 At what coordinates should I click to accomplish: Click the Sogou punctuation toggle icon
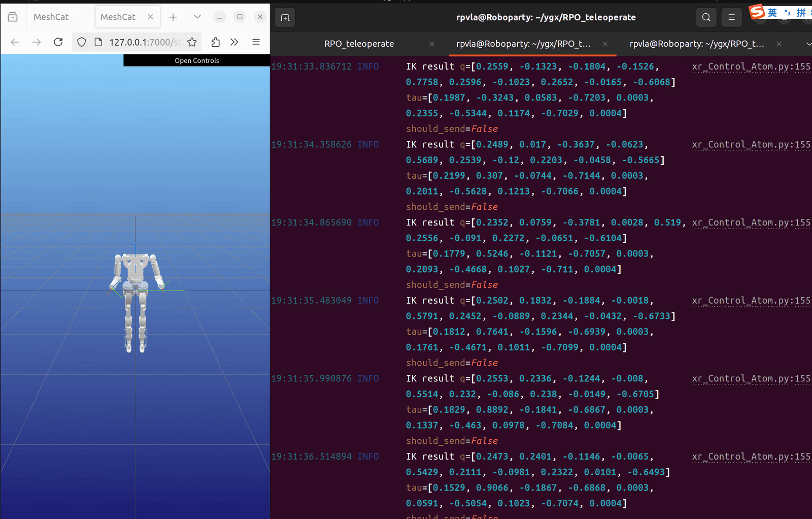coord(787,13)
